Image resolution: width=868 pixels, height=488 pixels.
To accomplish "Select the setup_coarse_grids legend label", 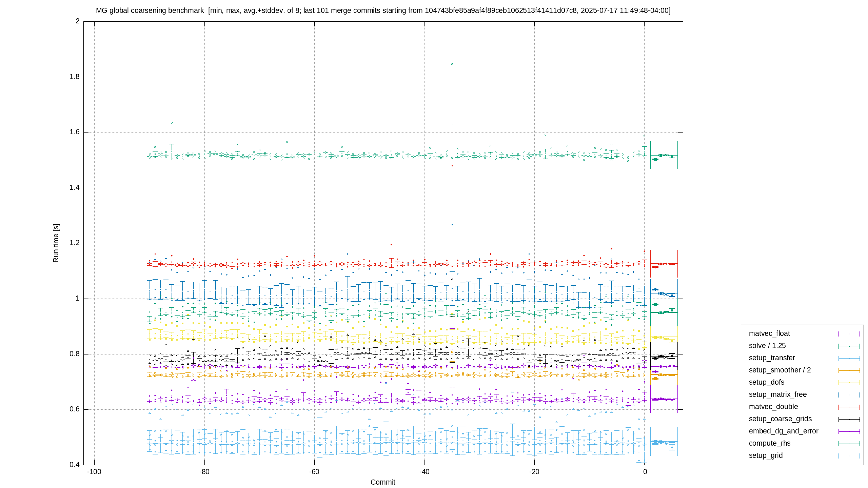I will pos(780,419).
